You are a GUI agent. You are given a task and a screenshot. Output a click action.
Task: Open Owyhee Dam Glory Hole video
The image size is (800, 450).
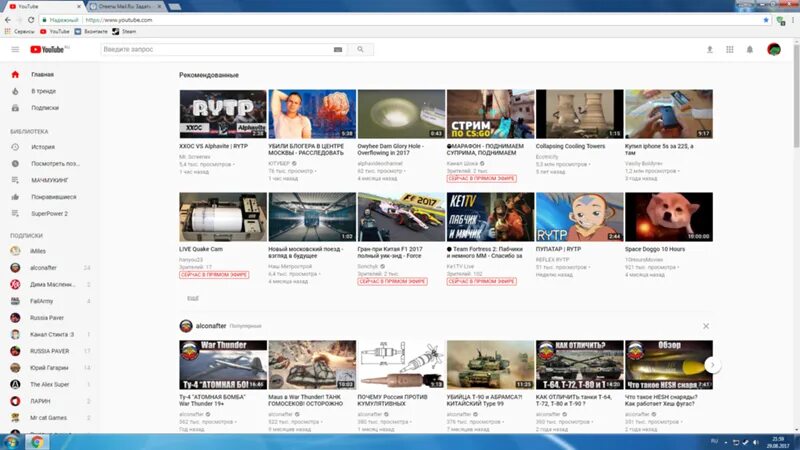[x=401, y=114]
